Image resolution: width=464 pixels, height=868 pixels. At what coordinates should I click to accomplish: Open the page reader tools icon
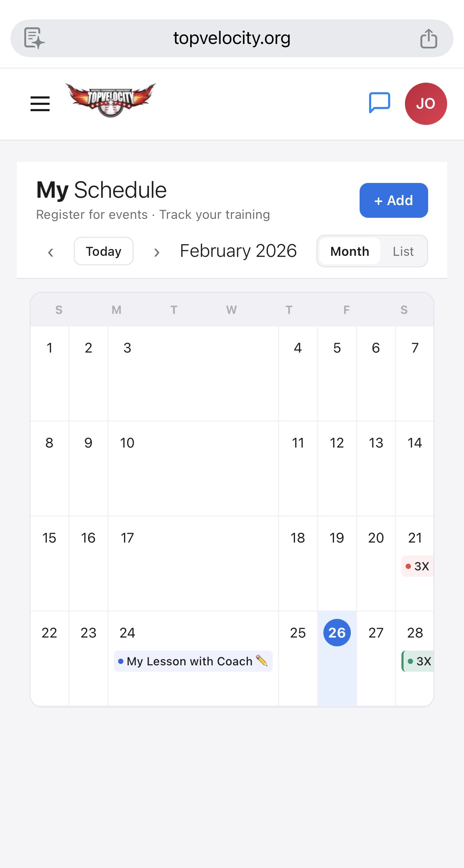click(x=34, y=38)
